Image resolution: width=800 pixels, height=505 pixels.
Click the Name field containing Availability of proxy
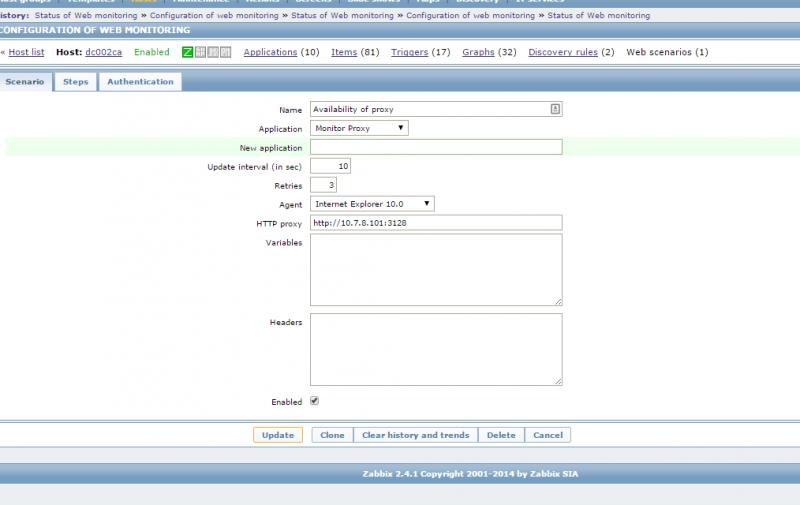(x=436, y=109)
